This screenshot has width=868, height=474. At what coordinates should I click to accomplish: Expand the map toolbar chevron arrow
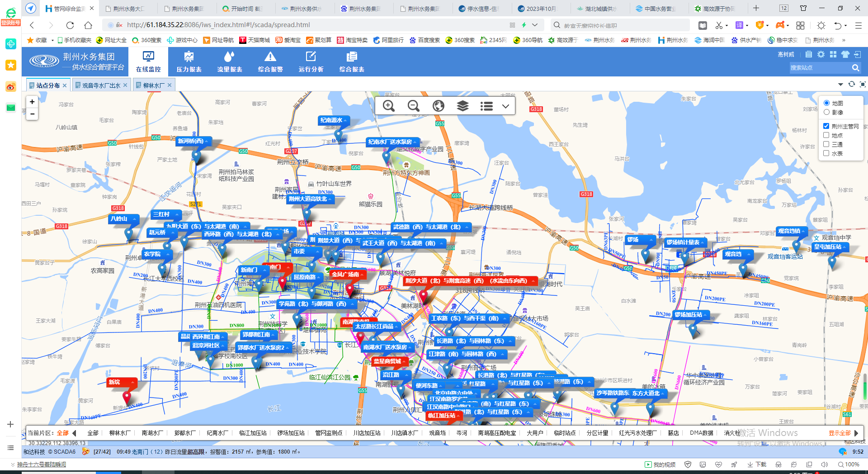click(505, 106)
